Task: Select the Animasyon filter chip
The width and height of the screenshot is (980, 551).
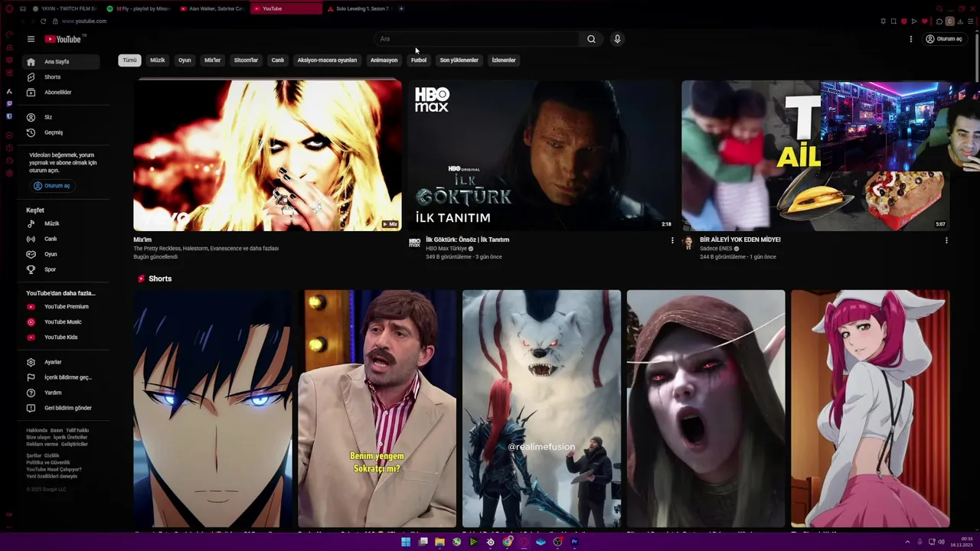Action: point(384,60)
